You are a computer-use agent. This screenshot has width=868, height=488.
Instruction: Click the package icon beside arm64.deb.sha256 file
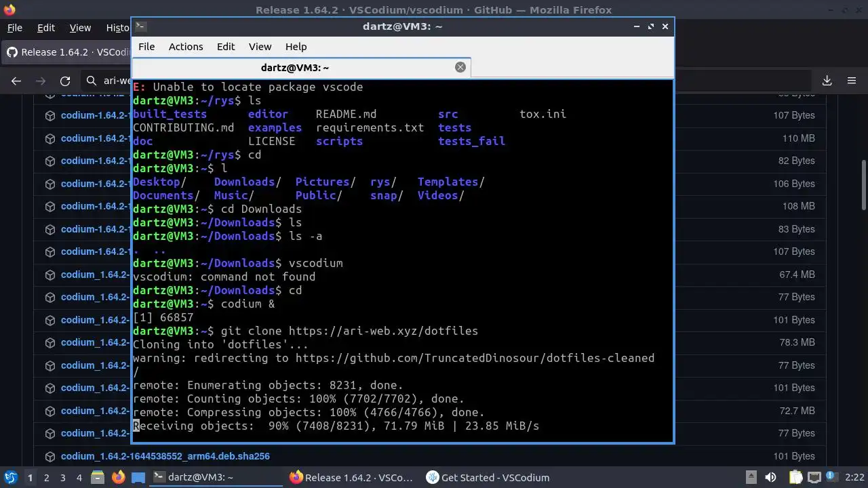(50, 456)
